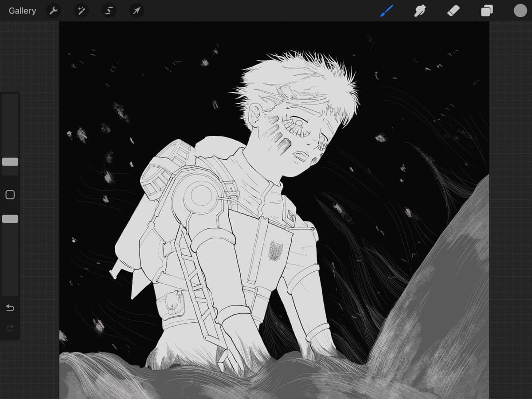This screenshot has height=399, width=532.
Task: Activate the Transform arrow tool
Action: click(137, 11)
